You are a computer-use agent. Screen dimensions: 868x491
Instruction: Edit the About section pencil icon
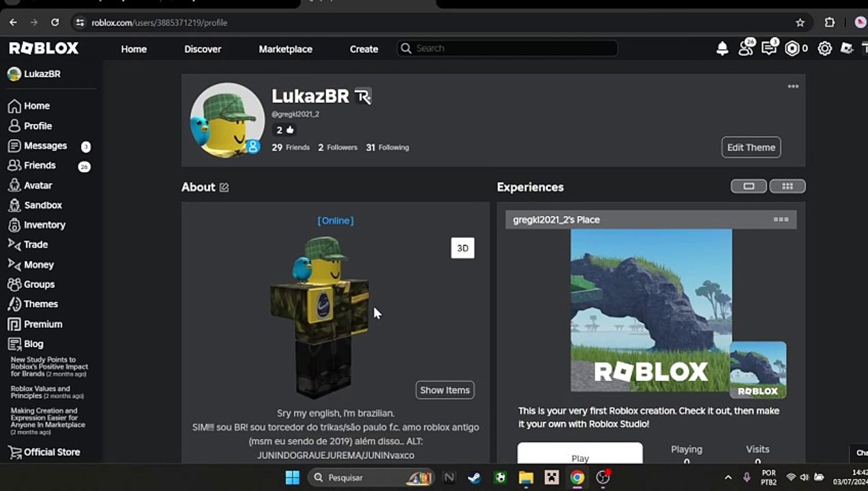(224, 187)
